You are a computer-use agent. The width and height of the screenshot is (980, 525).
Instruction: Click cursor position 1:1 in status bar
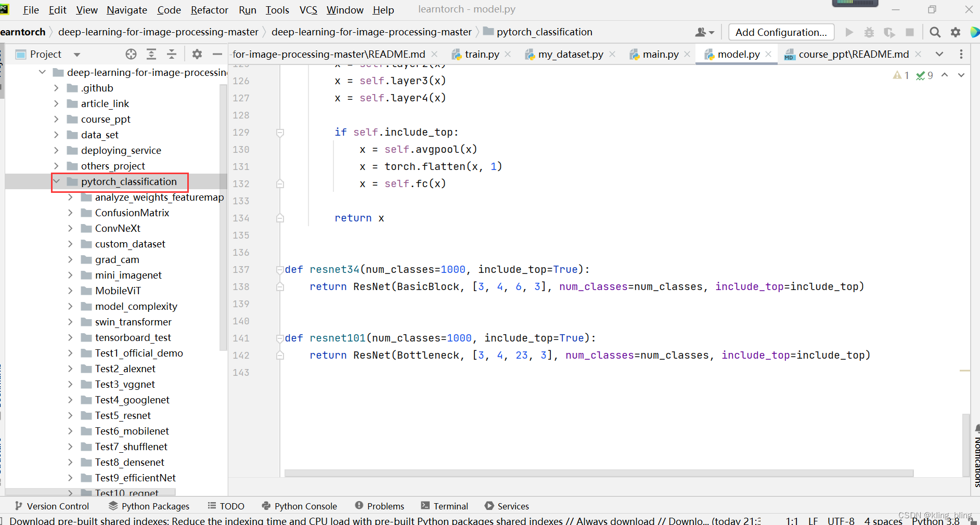[792, 521]
